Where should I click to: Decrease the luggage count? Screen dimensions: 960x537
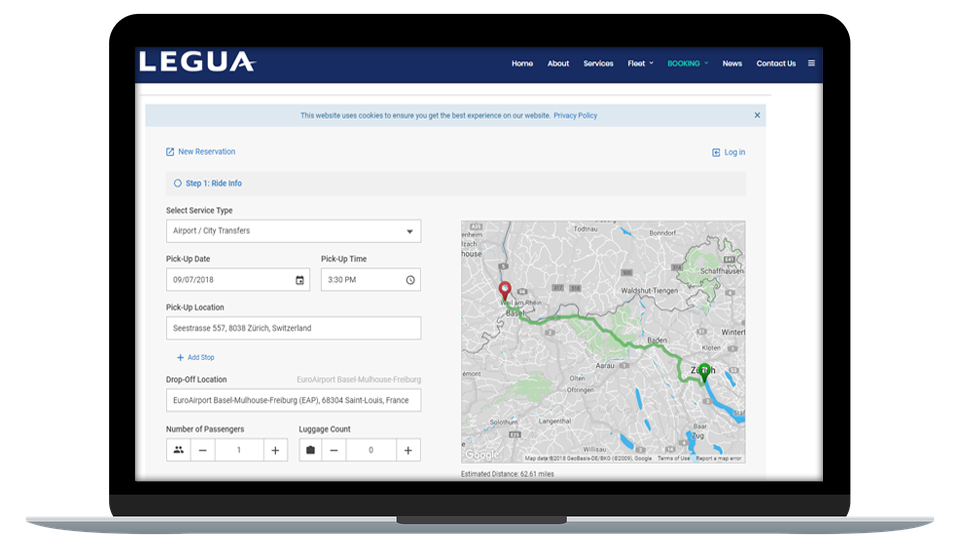[334, 450]
